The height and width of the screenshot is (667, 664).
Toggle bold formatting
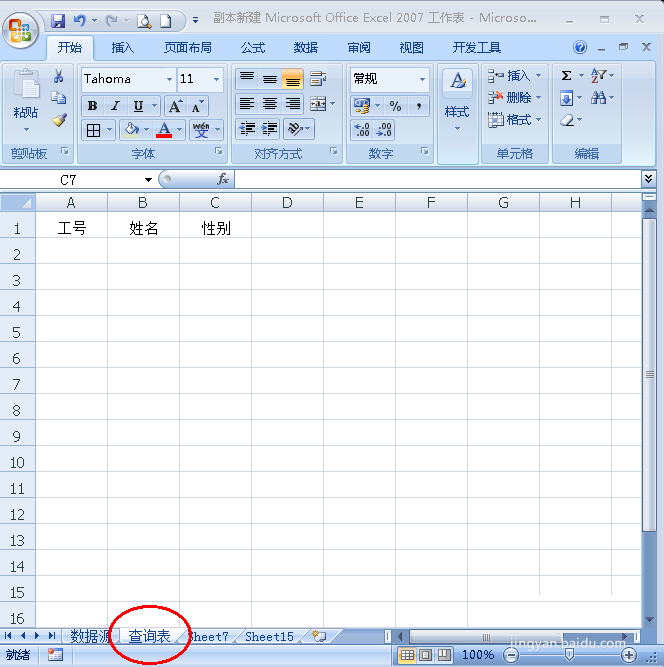click(x=92, y=106)
